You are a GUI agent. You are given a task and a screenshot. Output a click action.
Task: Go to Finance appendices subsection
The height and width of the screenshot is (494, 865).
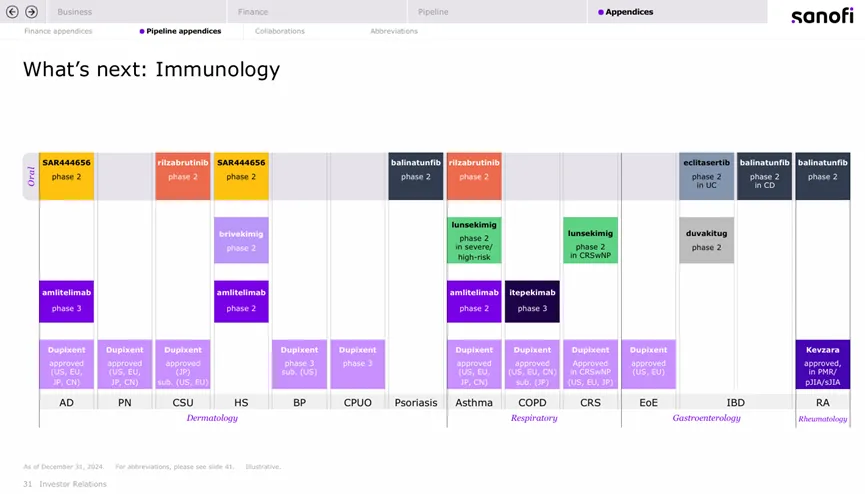point(58,31)
